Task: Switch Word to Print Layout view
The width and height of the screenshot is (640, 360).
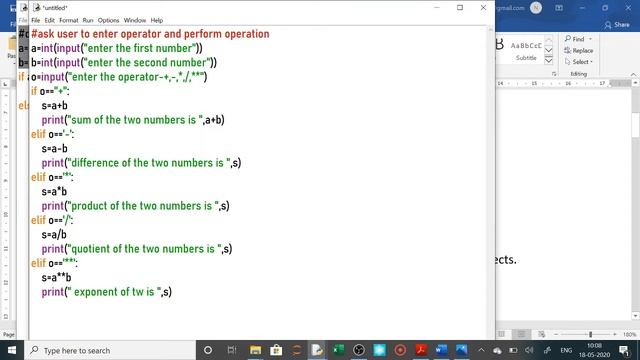Action: click(521, 334)
